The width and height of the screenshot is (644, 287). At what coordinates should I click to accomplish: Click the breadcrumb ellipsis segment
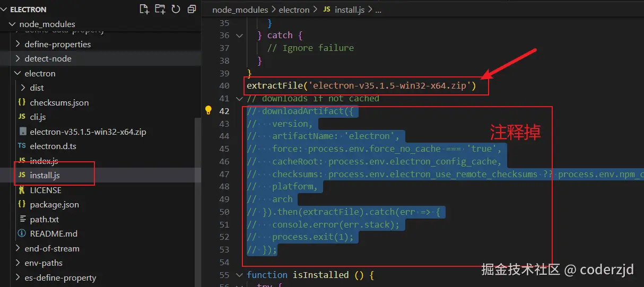coord(378,10)
